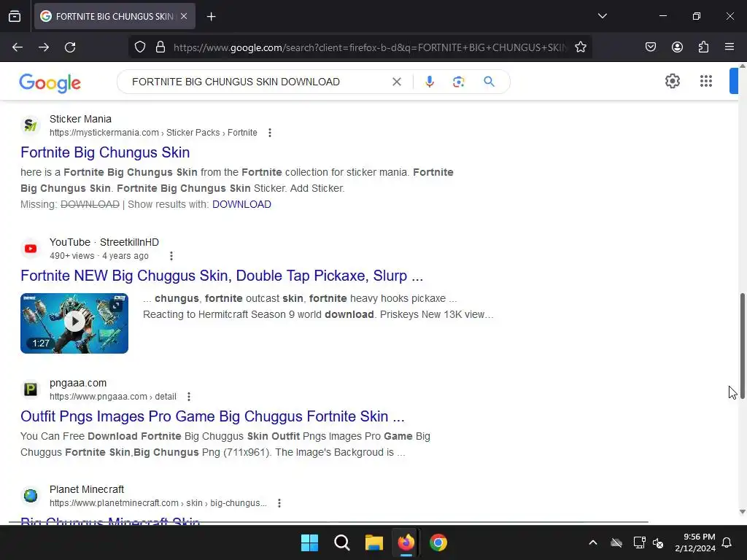Open the Pocket save icon

(651, 47)
